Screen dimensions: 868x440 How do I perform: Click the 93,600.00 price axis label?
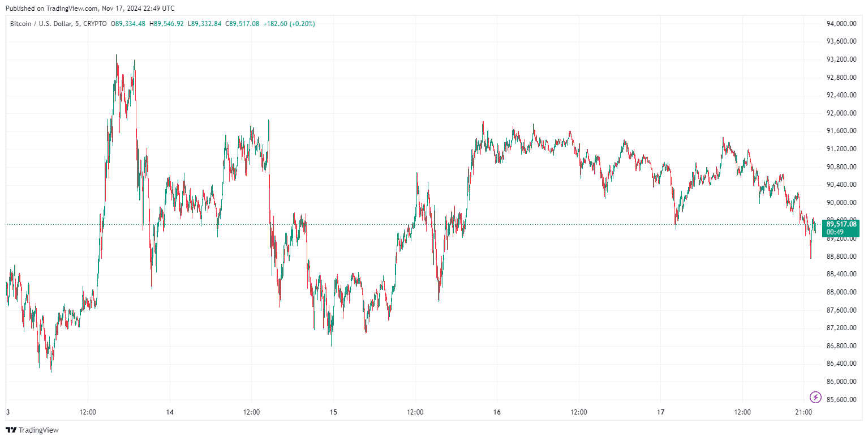[x=840, y=41]
